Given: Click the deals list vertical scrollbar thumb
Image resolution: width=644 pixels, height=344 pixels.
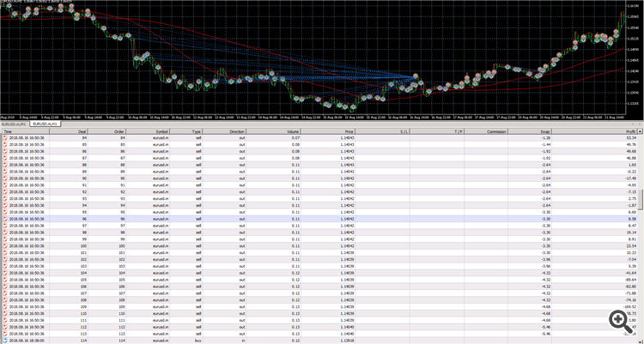Looking at the screenshot, I should [x=641, y=200].
